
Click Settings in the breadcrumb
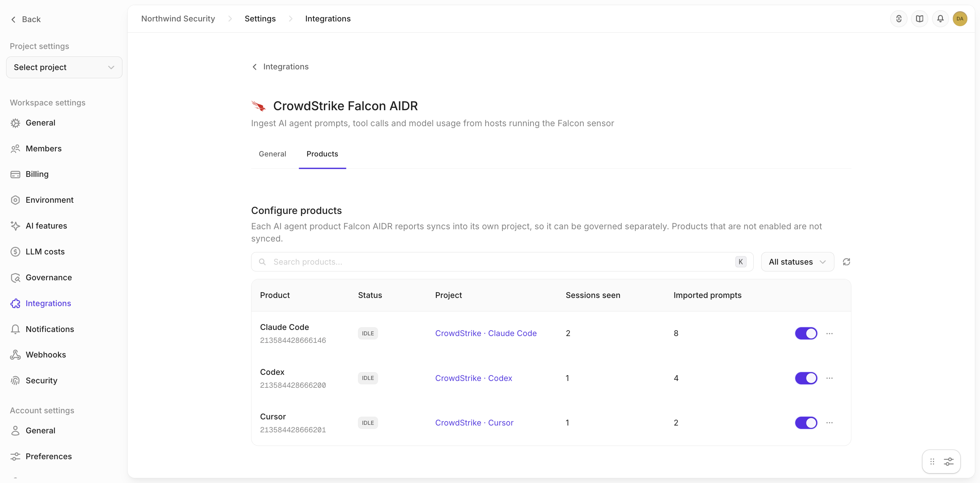(x=260, y=19)
